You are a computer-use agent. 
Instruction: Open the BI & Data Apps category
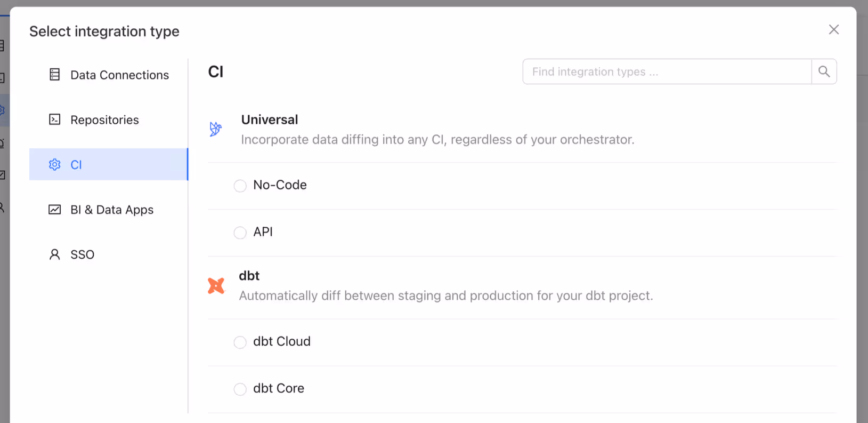pyautogui.click(x=109, y=210)
